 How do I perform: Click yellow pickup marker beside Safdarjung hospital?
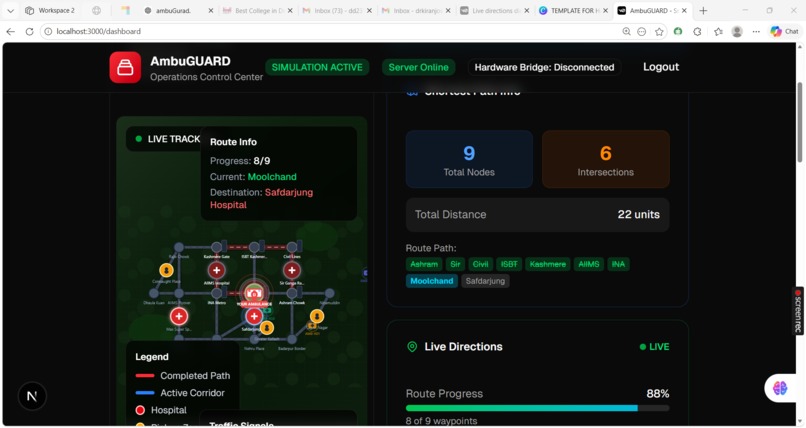(267, 327)
